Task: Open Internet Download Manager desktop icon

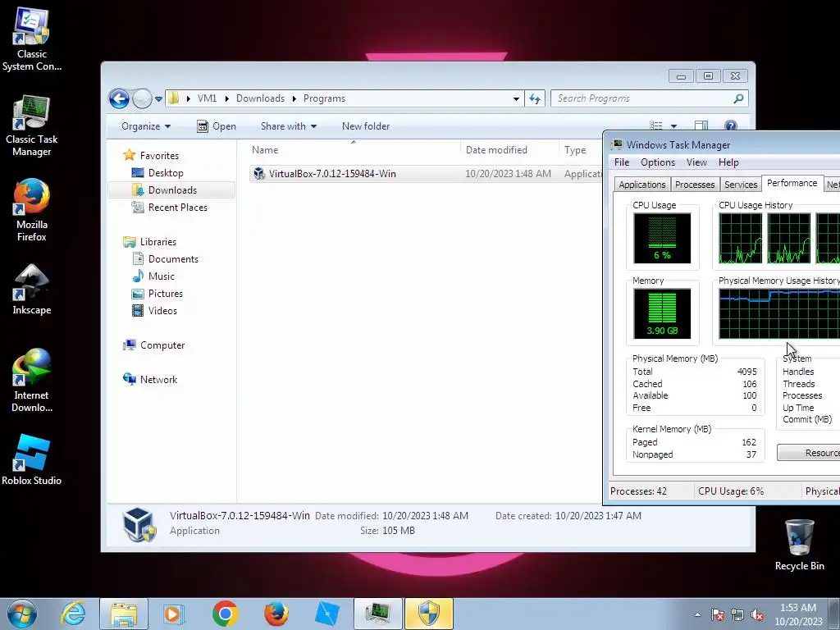Action: click(x=32, y=381)
